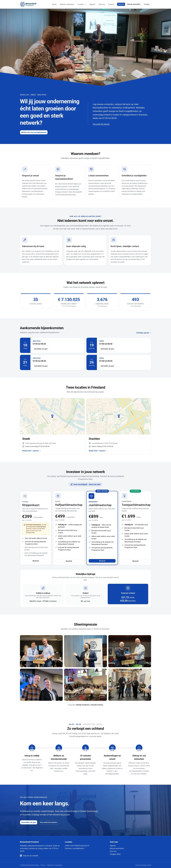Click the naamsbekendheid megaphone icon
The width and height of the screenshot is (171, 868).
point(58,169)
